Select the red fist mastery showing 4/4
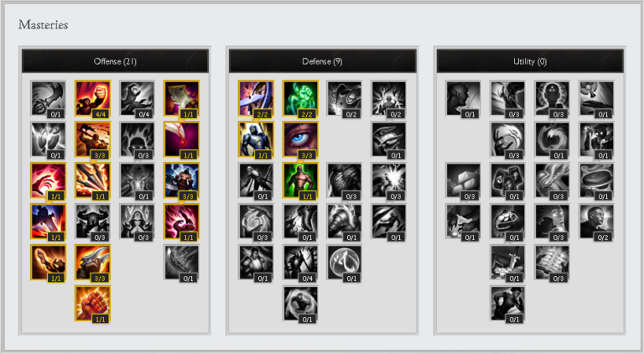This screenshot has height=354, width=644. coord(92,98)
